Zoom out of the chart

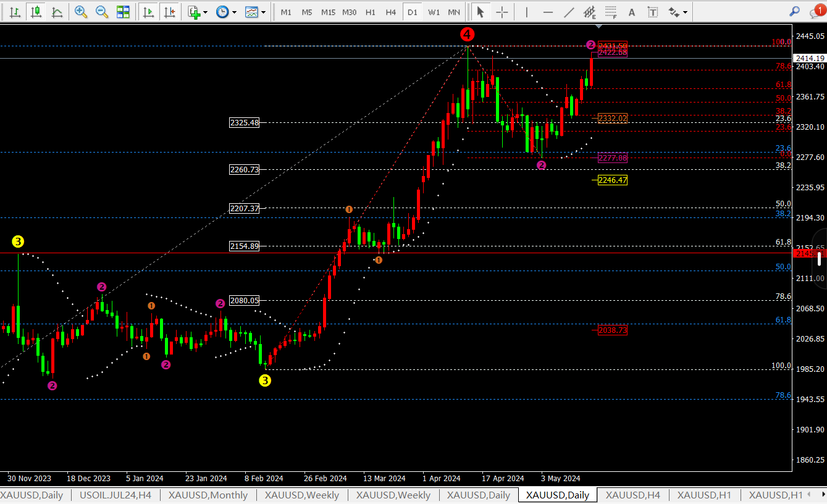[102, 12]
